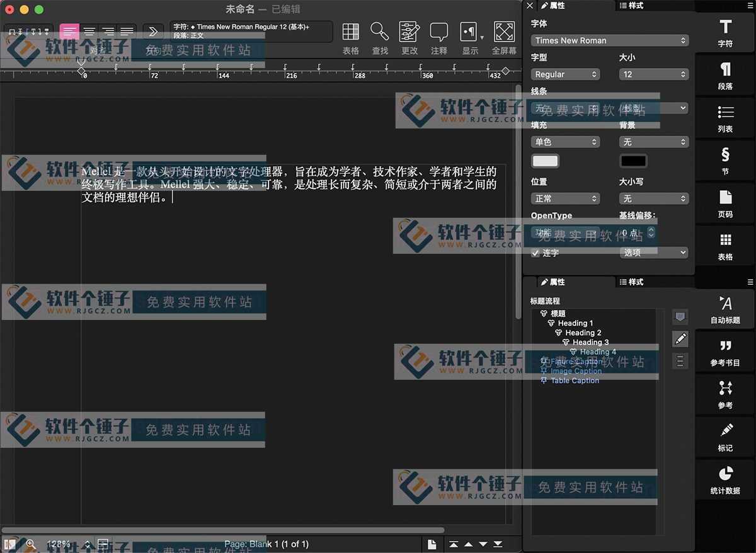Open the 背景 background dropdown
Screen dimensions: 756x553
click(x=654, y=142)
